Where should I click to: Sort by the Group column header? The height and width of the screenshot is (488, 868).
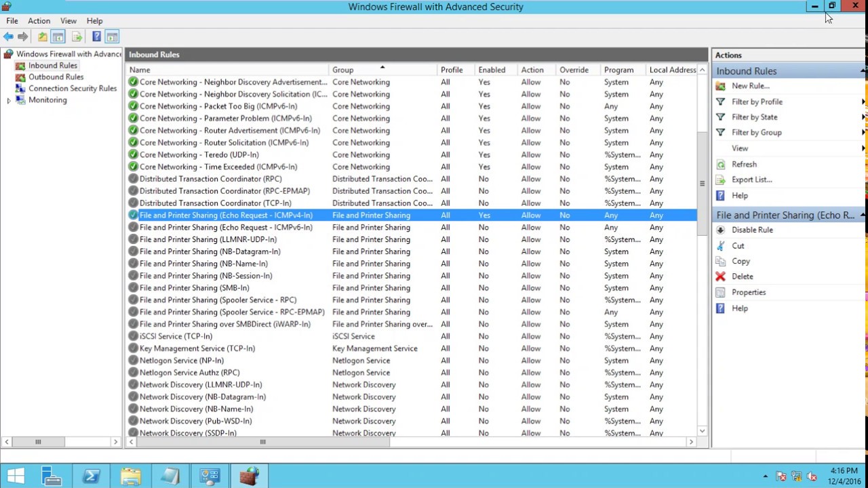click(x=383, y=70)
